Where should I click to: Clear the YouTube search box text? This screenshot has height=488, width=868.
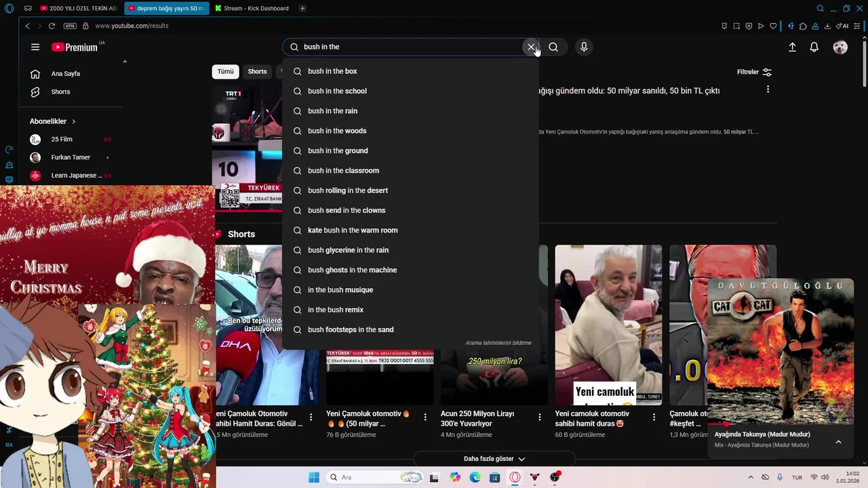point(531,47)
